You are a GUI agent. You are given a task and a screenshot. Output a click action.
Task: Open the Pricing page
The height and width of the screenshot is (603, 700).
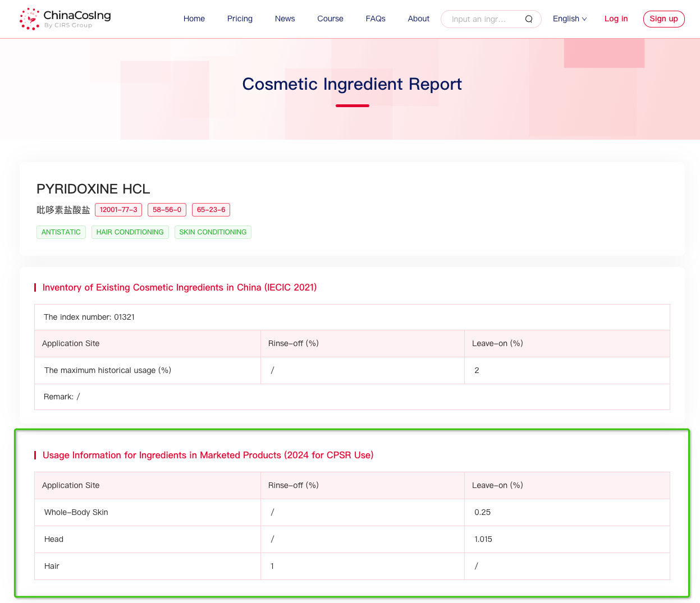point(240,19)
